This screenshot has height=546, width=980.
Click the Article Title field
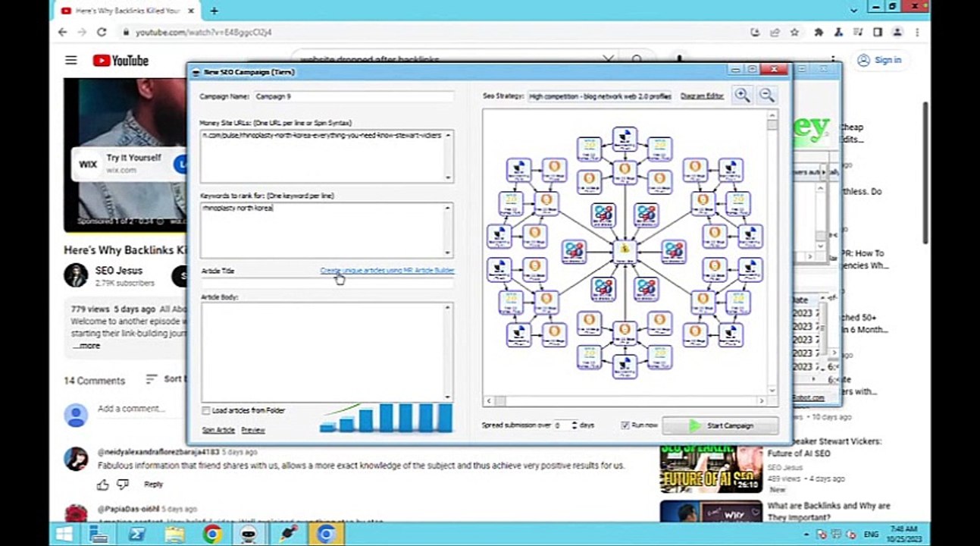[x=327, y=281]
